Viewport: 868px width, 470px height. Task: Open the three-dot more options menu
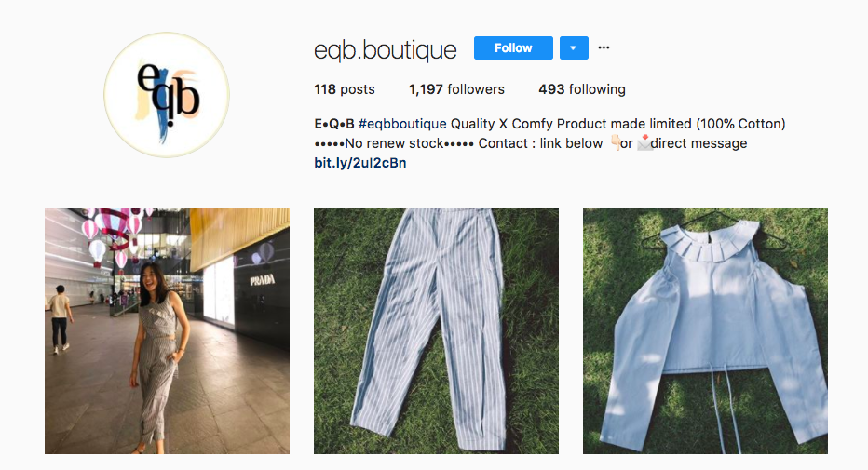coord(604,47)
